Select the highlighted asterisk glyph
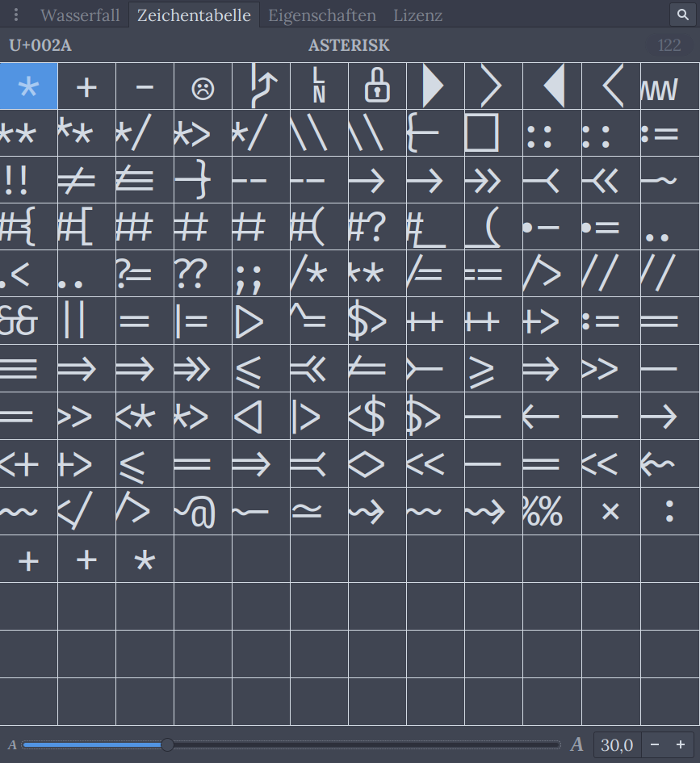The image size is (700, 763). (28, 86)
